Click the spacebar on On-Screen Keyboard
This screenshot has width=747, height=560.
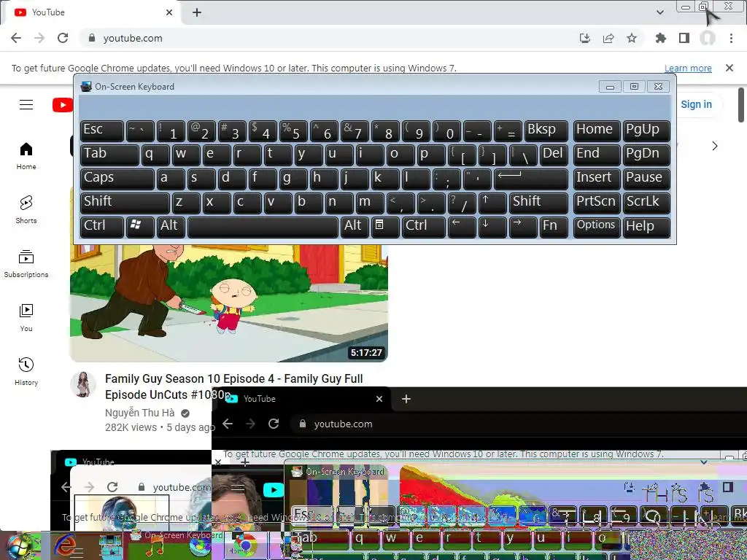click(x=263, y=226)
